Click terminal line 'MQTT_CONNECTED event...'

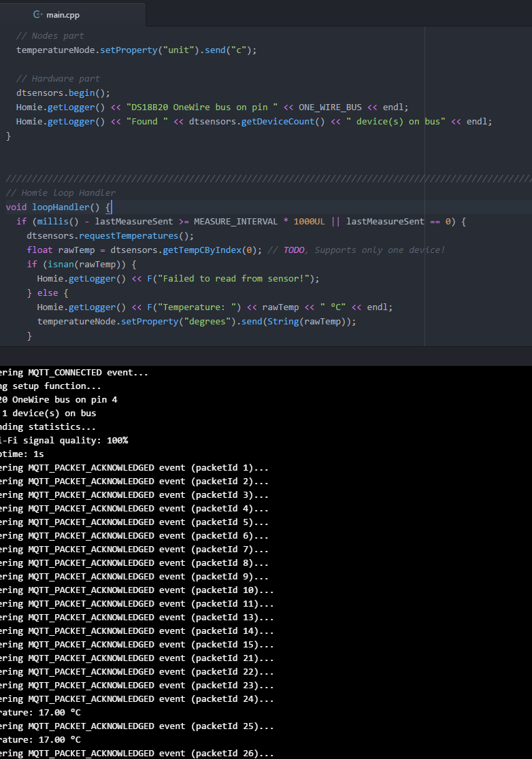point(74,373)
